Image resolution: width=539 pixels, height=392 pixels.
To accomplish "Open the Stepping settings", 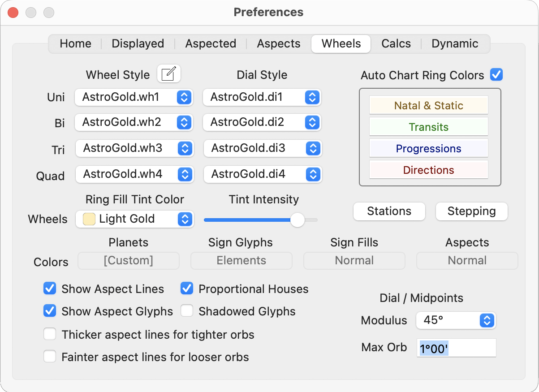I will tap(471, 211).
